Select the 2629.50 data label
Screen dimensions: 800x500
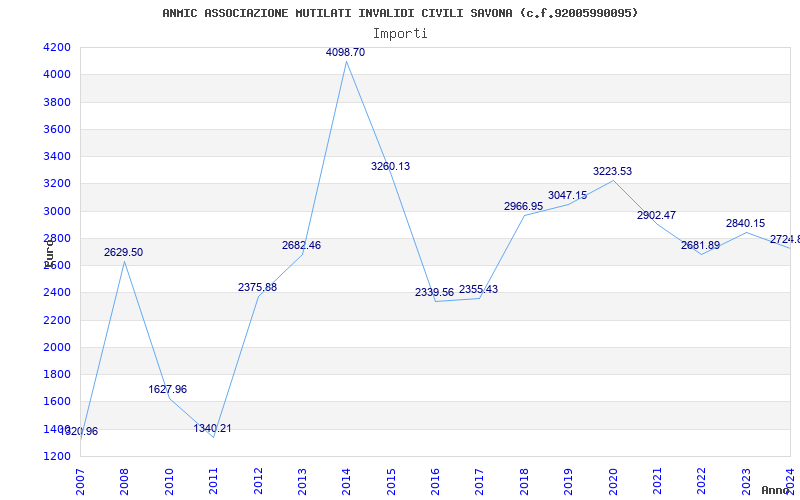(x=123, y=253)
